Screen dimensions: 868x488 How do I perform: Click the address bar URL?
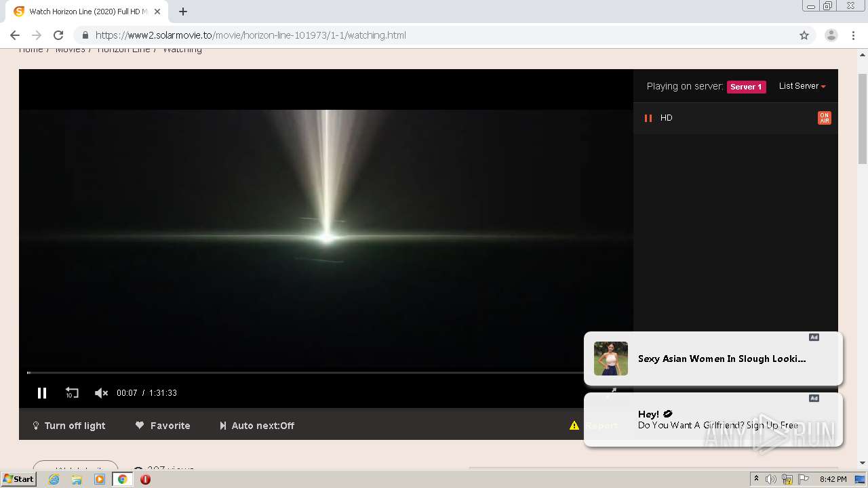pos(250,35)
